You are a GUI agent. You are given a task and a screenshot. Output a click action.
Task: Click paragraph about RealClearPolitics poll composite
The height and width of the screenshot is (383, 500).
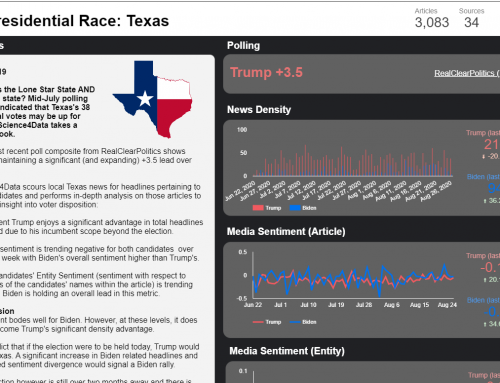[x=96, y=156]
